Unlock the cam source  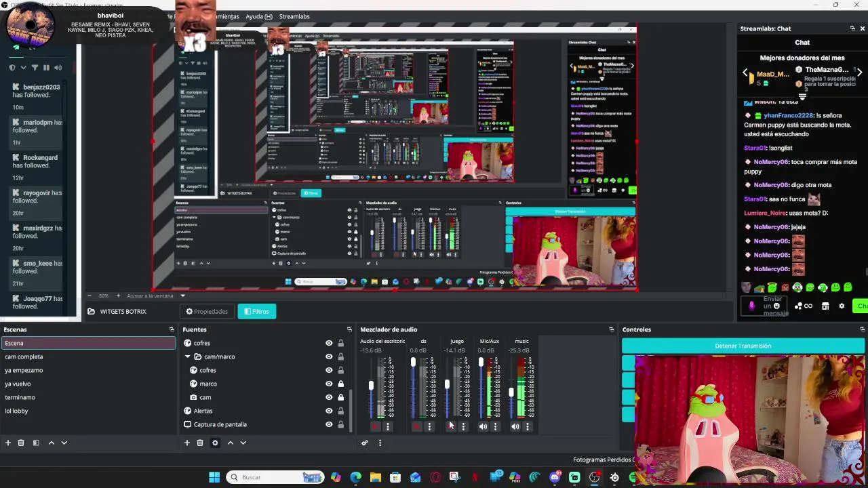point(340,397)
